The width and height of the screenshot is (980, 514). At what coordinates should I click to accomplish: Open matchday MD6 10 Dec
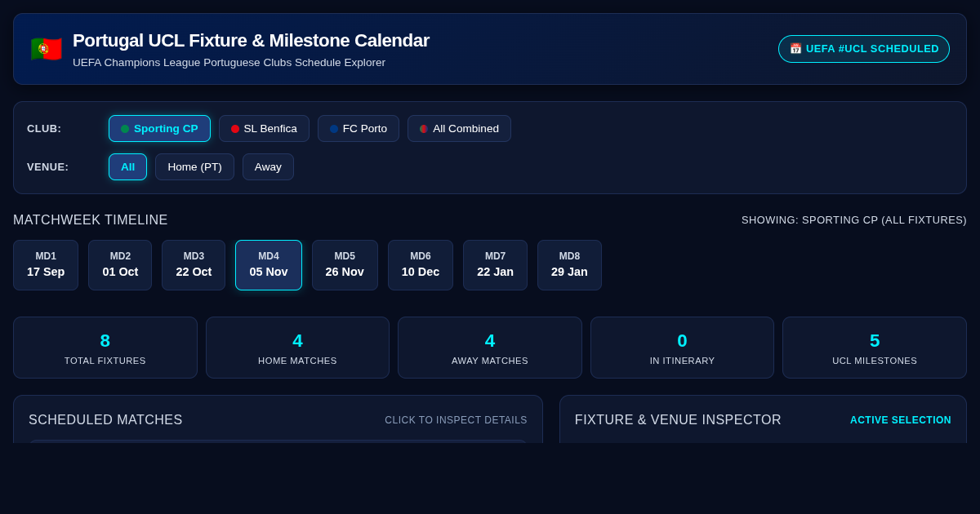coord(421,265)
